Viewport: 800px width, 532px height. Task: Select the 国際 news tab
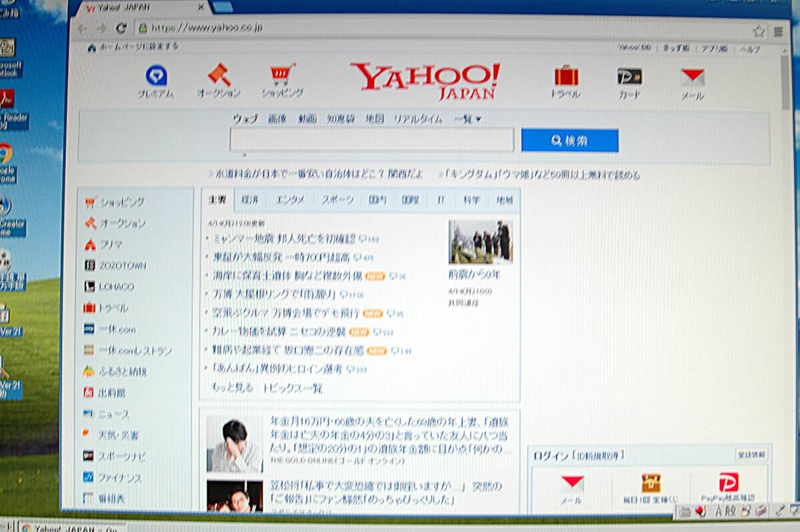point(411,200)
